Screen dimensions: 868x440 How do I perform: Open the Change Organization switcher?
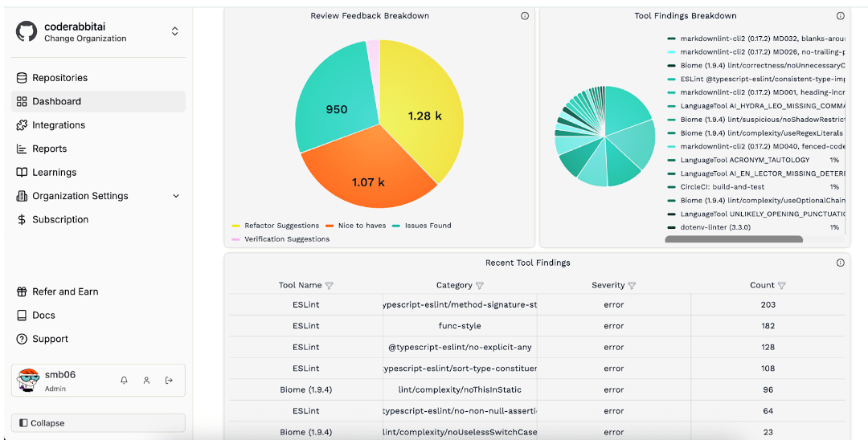tap(175, 31)
